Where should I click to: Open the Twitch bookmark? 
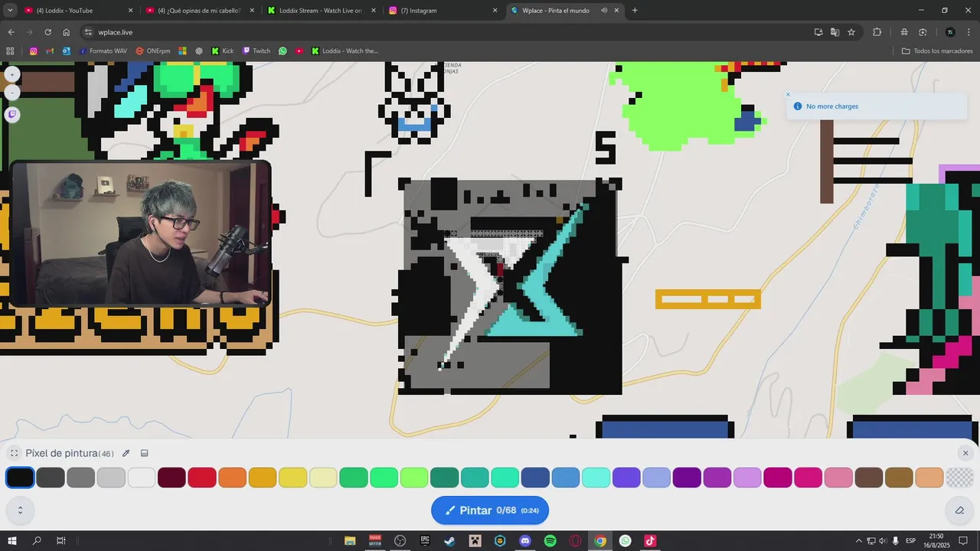(x=256, y=51)
